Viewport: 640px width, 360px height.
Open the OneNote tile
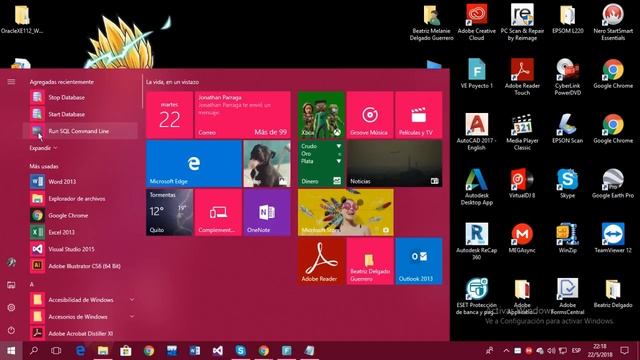click(x=267, y=212)
